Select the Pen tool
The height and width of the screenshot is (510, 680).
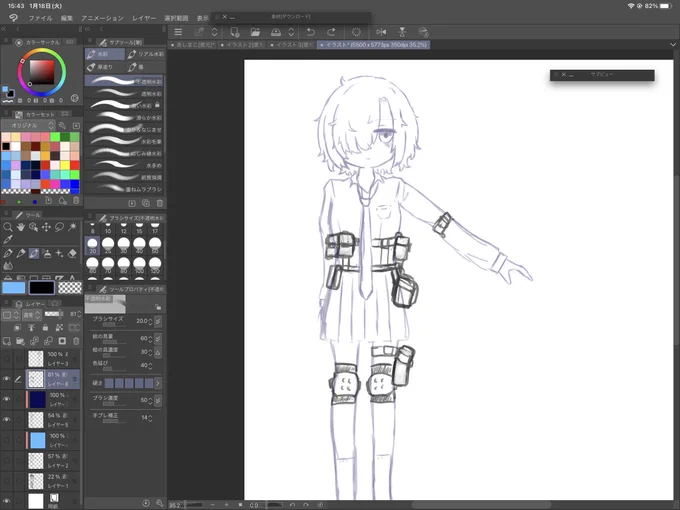tap(7, 253)
